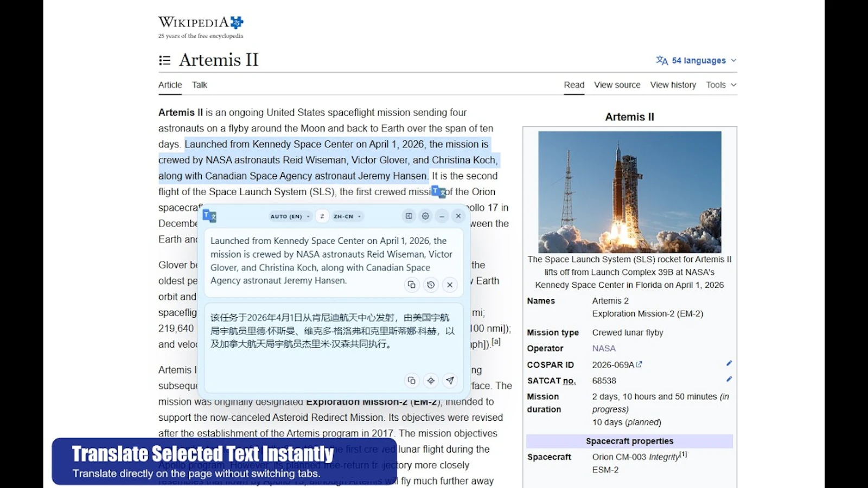Click the 'Exploration Mission-2 (EM-2)' name entry
Screen dimensions: 868x488
click(648, 314)
